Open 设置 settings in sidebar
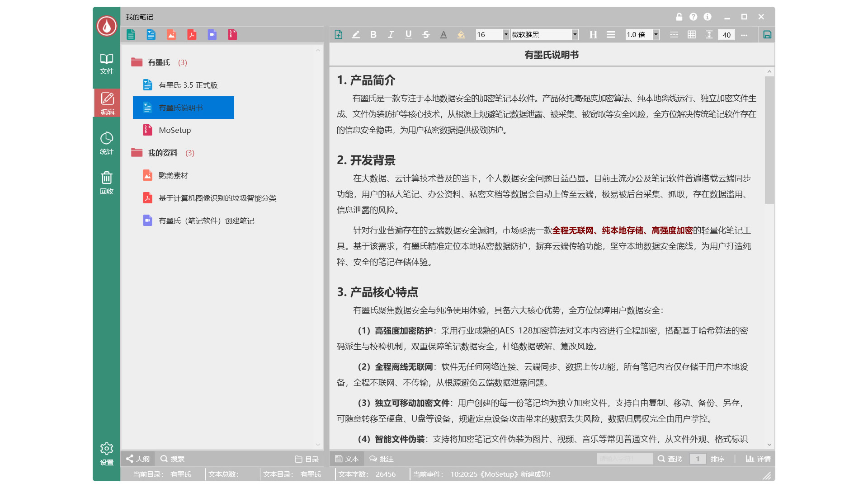Viewport: 868px width, 488px height. point(107,454)
